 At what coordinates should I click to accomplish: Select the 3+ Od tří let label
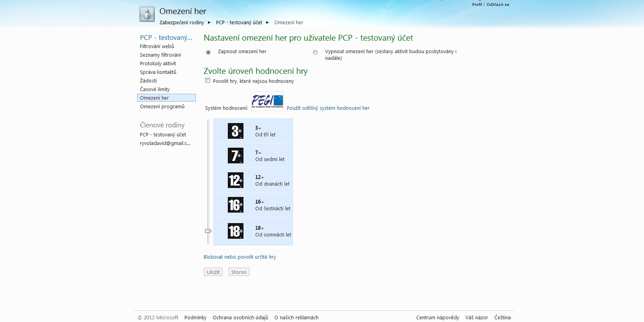point(265,131)
